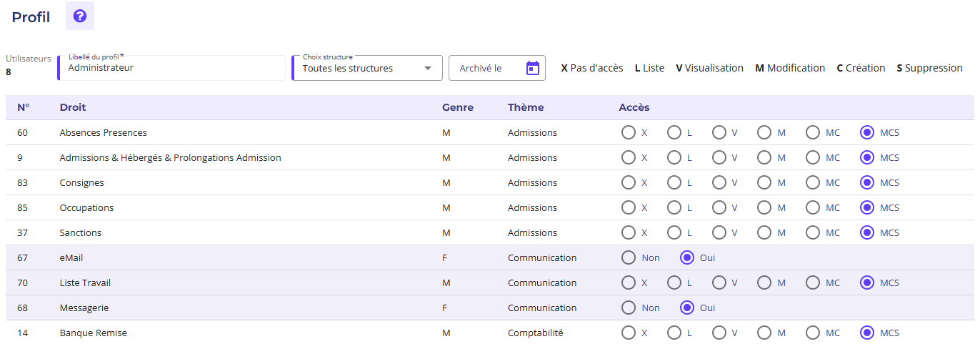Image resolution: width=980 pixels, height=344 pixels.
Task: Expand the Choix structure dropdown arrow
Action: [x=428, y=69]
